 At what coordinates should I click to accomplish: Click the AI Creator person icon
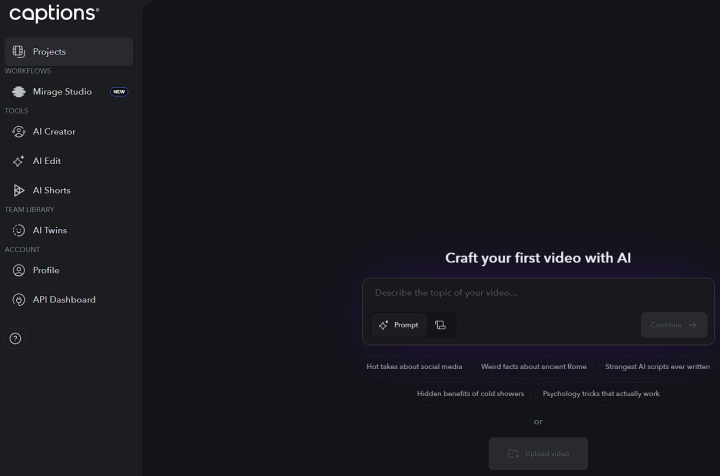18,131
